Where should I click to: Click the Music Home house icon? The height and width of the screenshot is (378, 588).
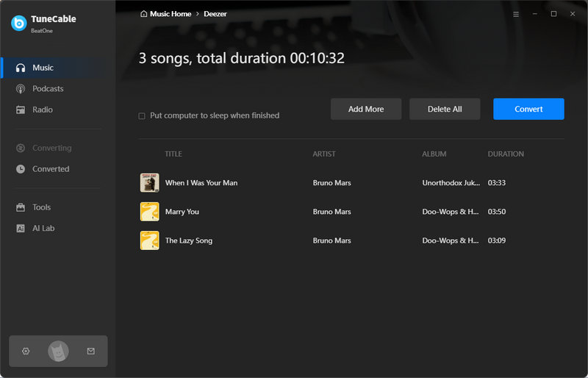pos(143,14)
